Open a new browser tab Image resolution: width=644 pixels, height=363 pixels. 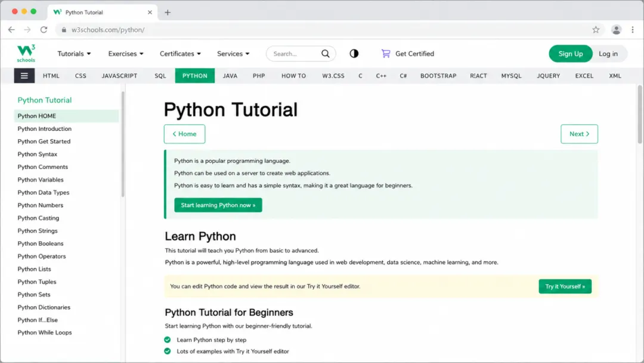[167, 13]
